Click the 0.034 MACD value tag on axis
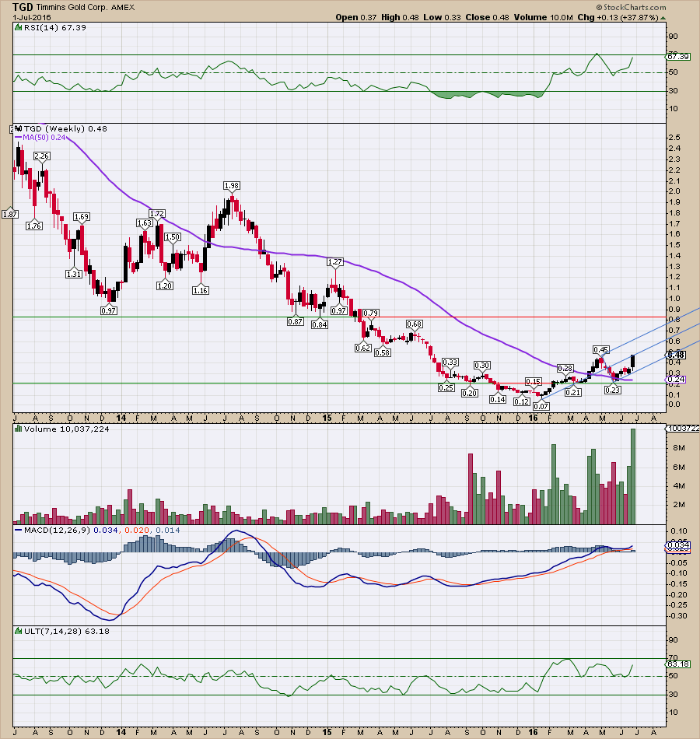Screen dimensions: 700x739 pyautogui.click(x=678, y=545)
